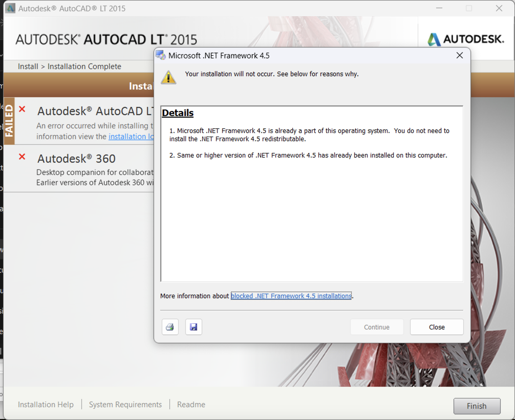Open the Readme

pos(191,405)
